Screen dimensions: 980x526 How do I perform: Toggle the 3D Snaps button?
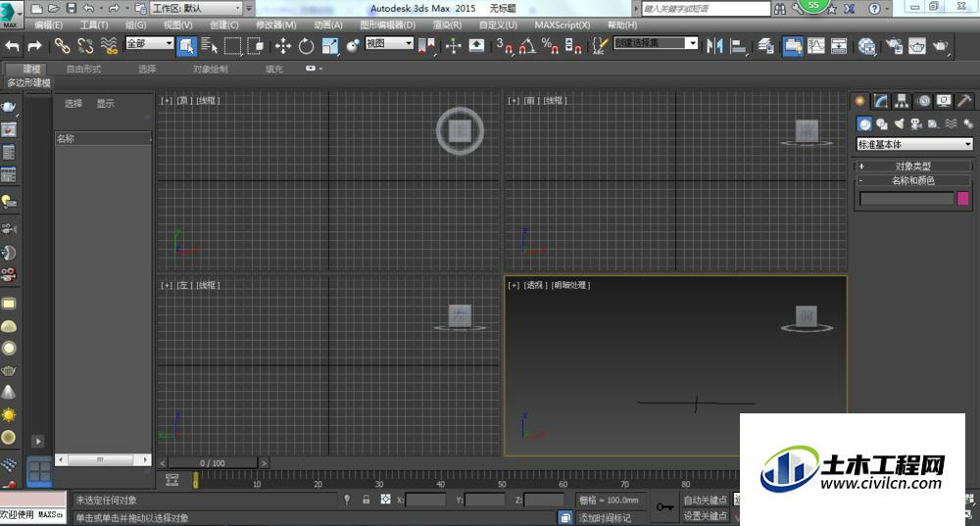point(505,46)
